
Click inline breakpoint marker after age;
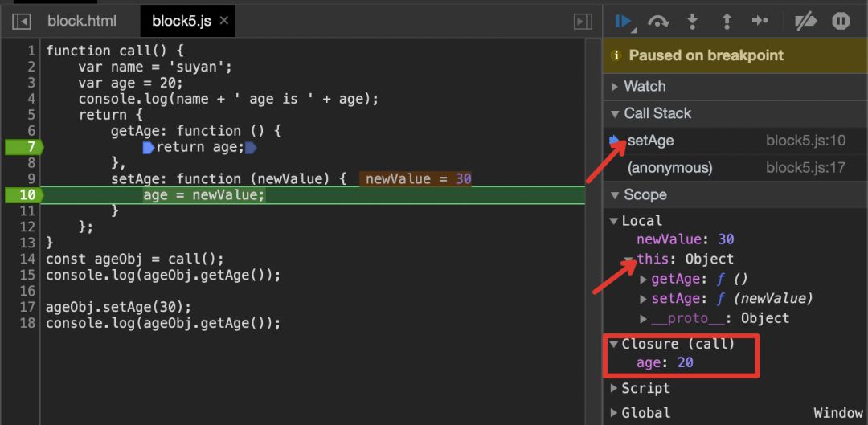coord(251,148)
